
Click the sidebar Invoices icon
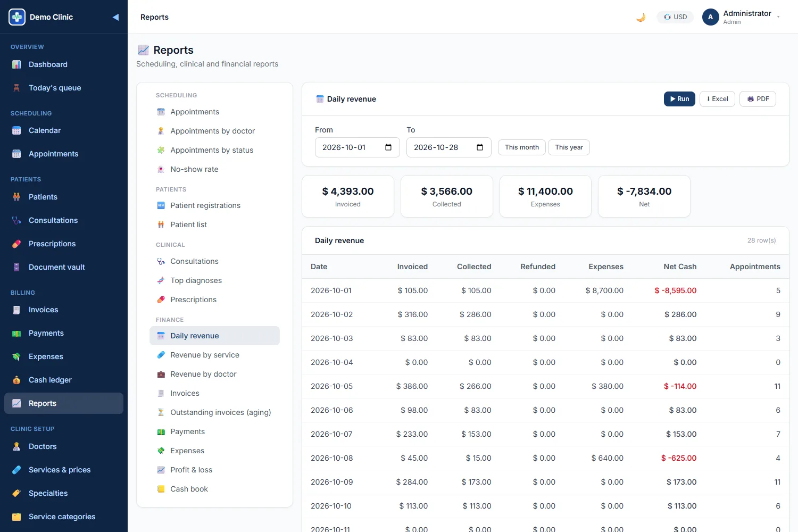(16, 310)
